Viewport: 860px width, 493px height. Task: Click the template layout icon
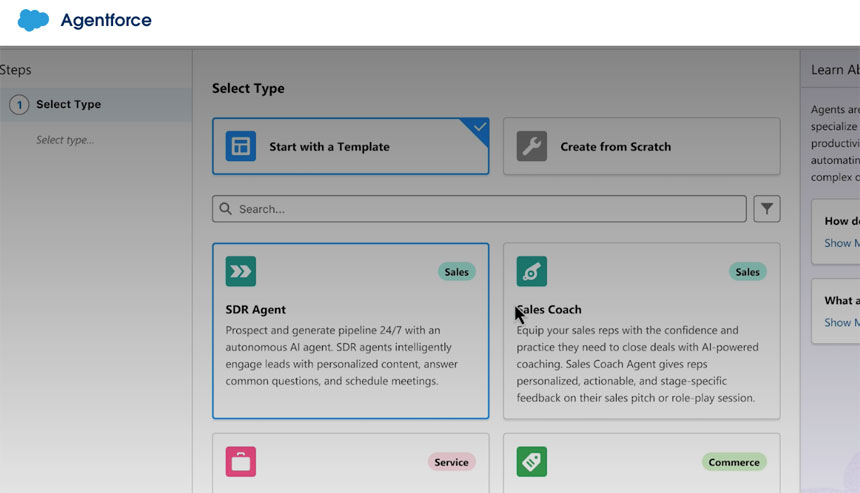[x=241, y=146]
